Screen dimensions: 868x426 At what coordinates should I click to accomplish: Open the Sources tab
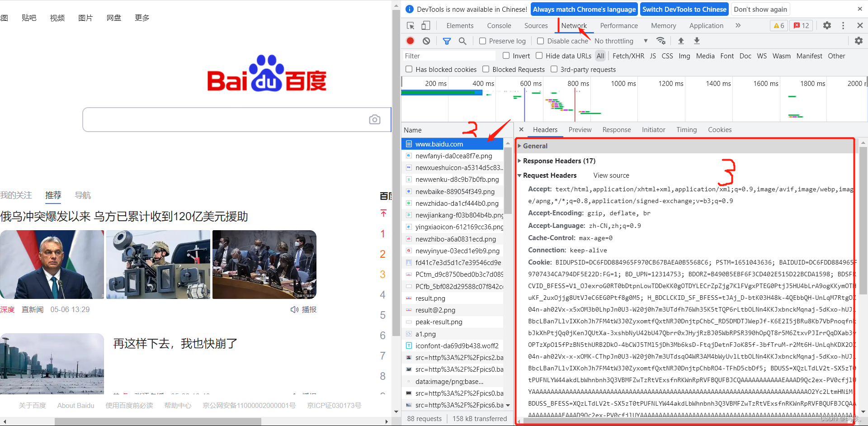tap(536, 26)
